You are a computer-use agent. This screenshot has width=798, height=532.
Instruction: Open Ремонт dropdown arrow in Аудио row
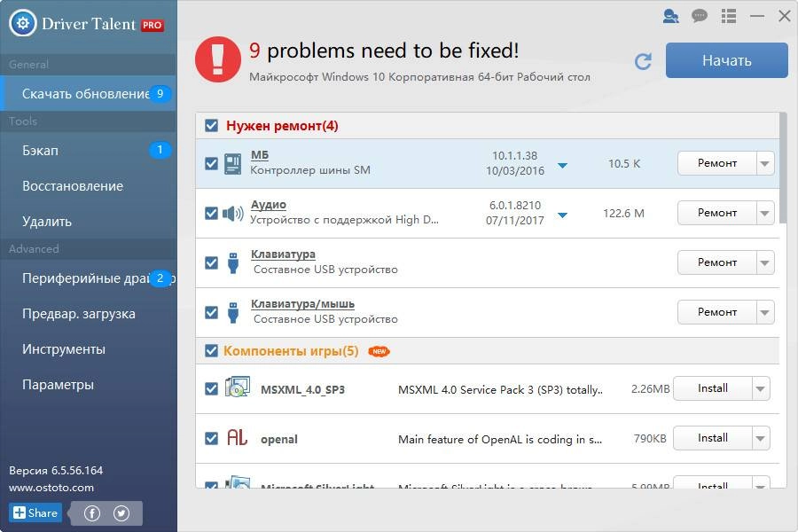[x=765, y=214]
